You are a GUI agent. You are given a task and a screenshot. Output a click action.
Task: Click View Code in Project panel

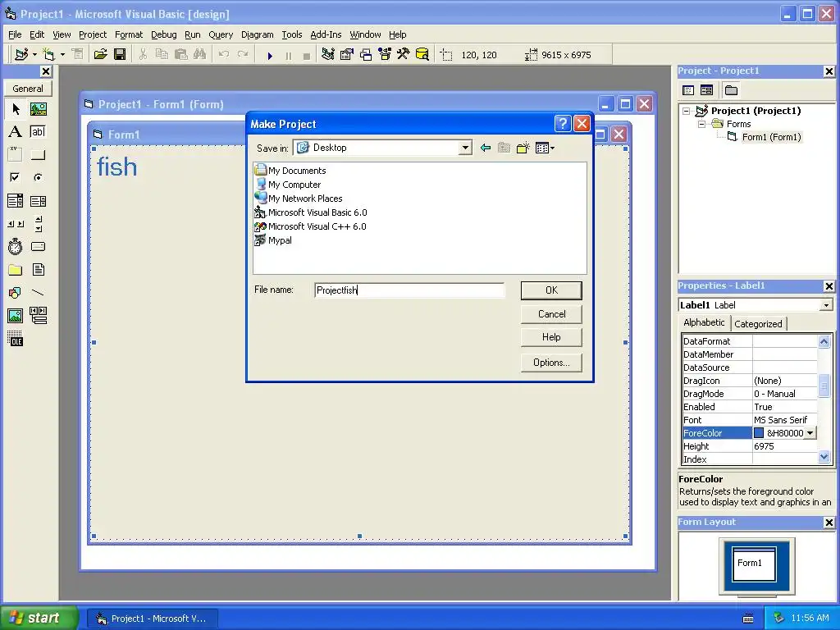click(688, 90)
